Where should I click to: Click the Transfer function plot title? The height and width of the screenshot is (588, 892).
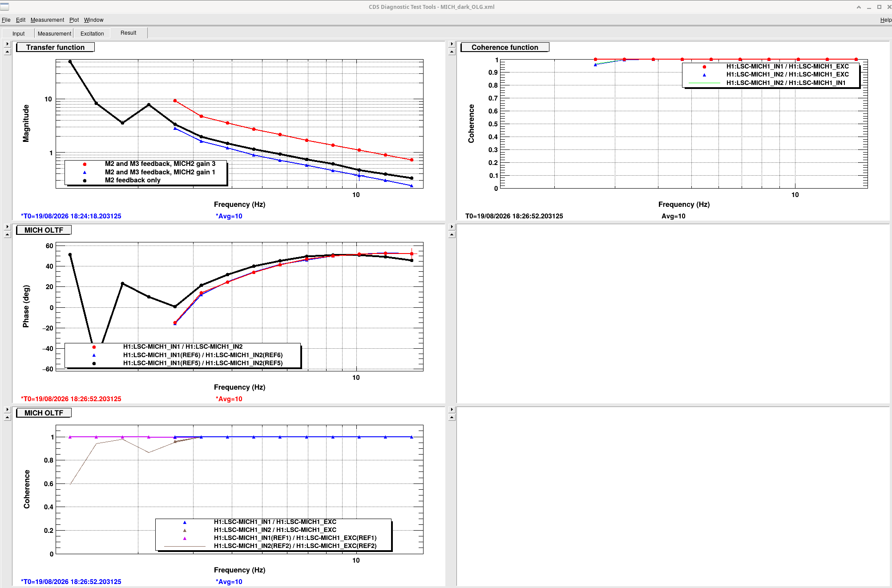point(55,47)
